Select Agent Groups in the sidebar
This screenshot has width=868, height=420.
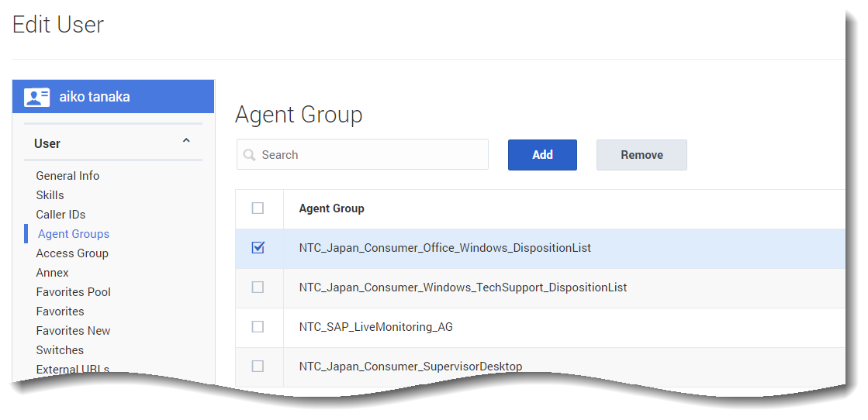[x=74, y=234]
